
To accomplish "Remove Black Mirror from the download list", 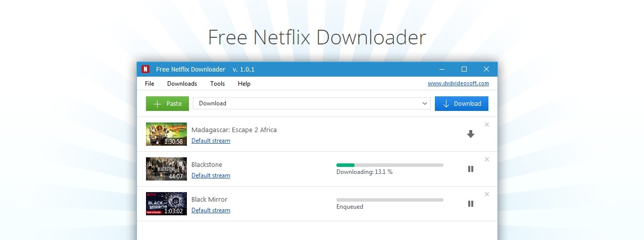I will [487, 194].
